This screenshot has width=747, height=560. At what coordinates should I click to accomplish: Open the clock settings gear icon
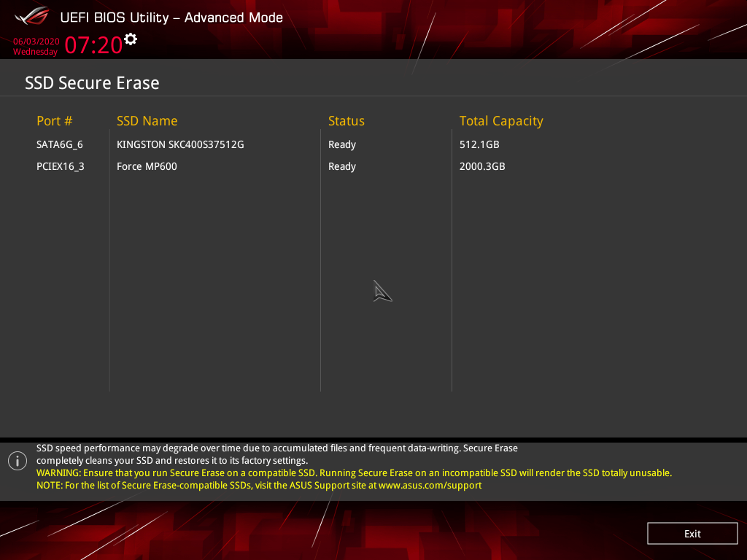click(130, 40)
